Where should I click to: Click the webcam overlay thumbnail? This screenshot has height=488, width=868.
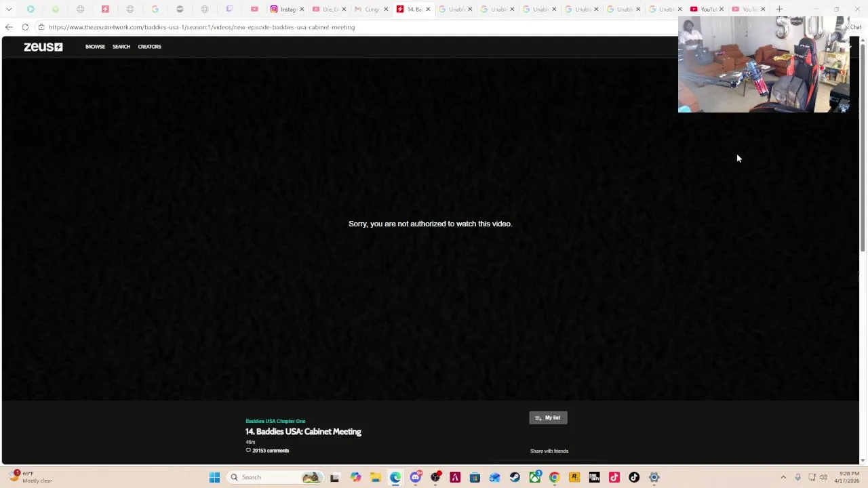pos(764,64)
